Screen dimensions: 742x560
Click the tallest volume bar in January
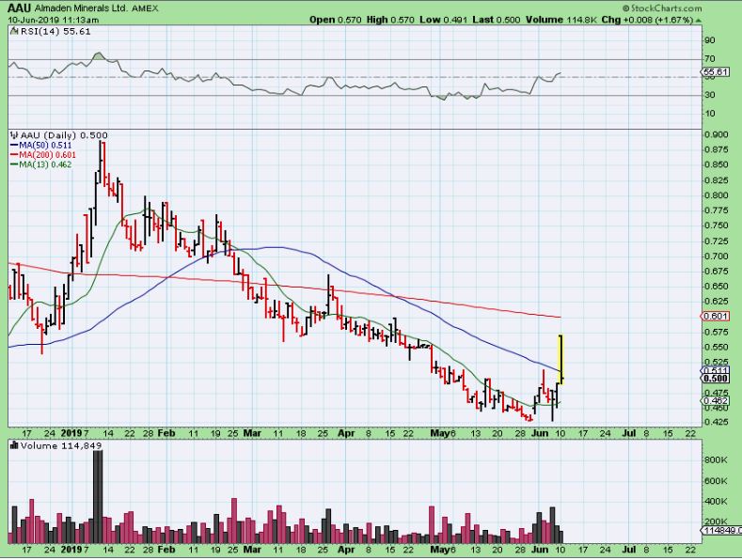pos(98,497)
